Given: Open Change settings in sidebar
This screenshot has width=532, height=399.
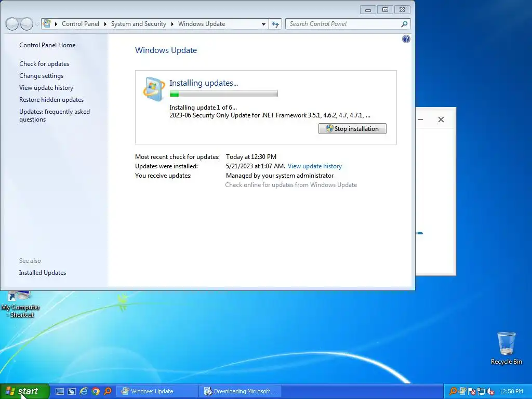Looking at the screenshot, I should click(x=41, y=76).
